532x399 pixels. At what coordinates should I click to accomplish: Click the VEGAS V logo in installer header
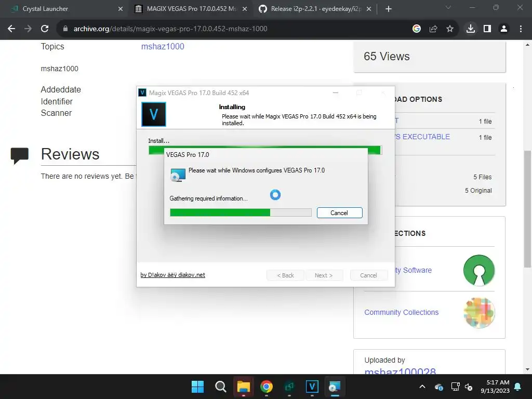pyautogui.click(x=154, y=114)
